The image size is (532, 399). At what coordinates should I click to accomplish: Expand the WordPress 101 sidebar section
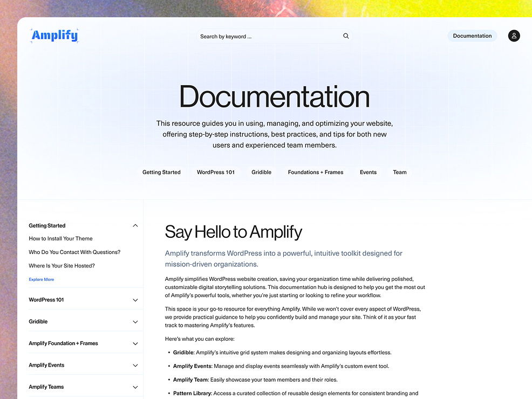click(x=135, y=300)
